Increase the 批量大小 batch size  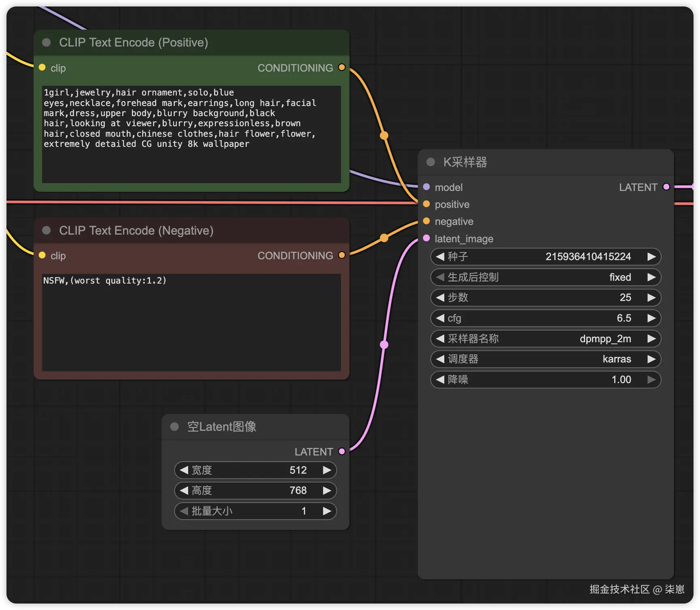[x=327, y=511]
